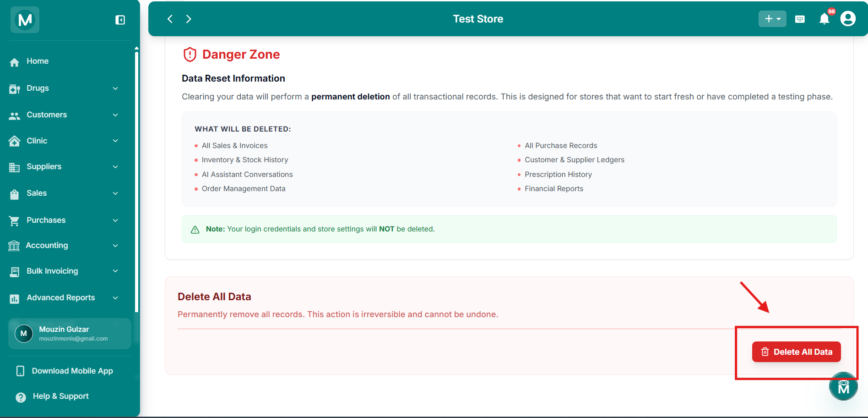This screenshot has width=868, height=418.
Task: Select the Customers menu label
Action: (x=47, y=115)
